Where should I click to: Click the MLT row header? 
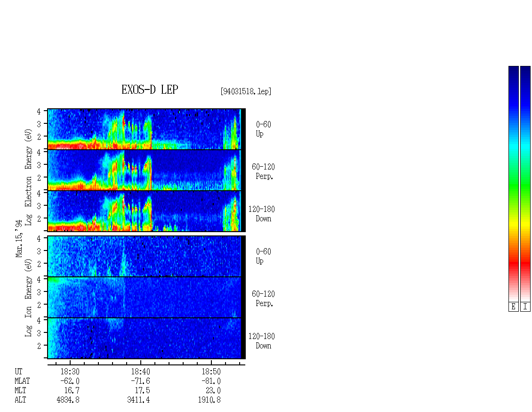tap(20, 391)
